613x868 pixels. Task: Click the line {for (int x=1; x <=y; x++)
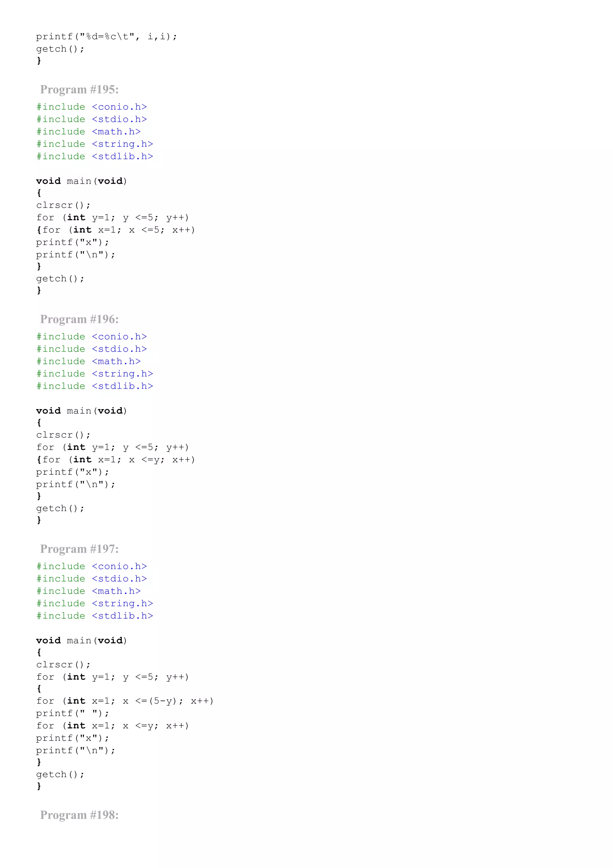[116, 460]
